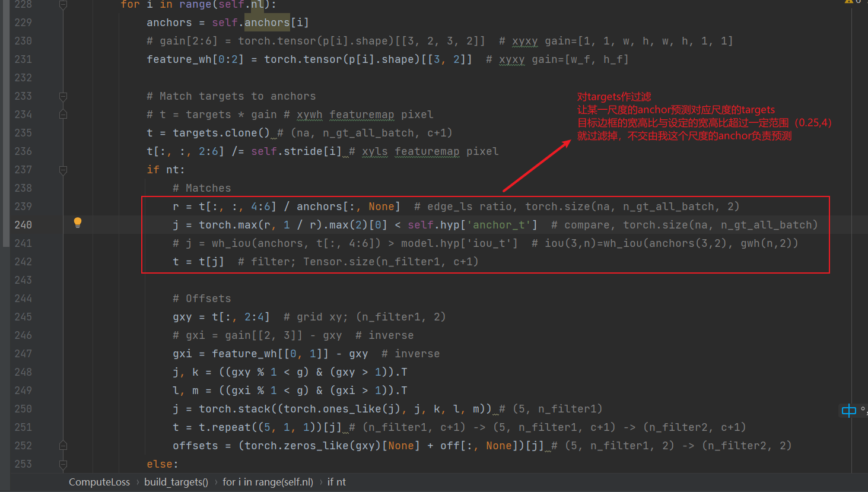Click the '# Offsets' comment

(x=202, y=299)
